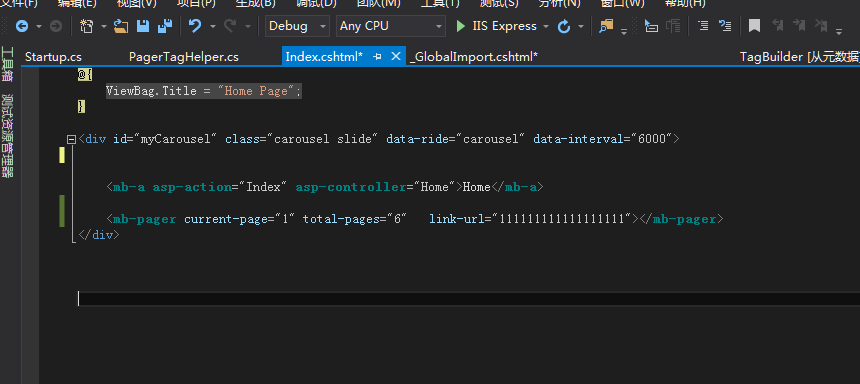Open toolbar overflow options after Find icon
Image resolution: width=860 pixels, height=384 pixels.
point(624,31)
